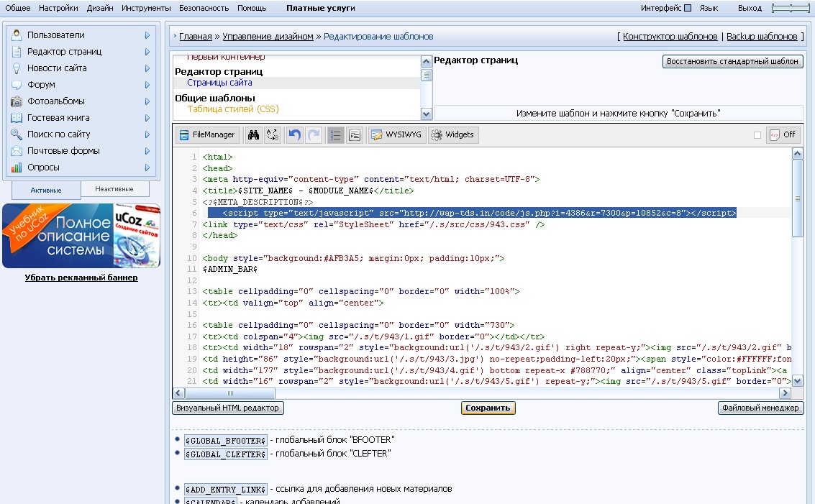Click the redo arrow icon
Image resolution: width=815 pixels, height=504 pixels.
tap(314, 135)
